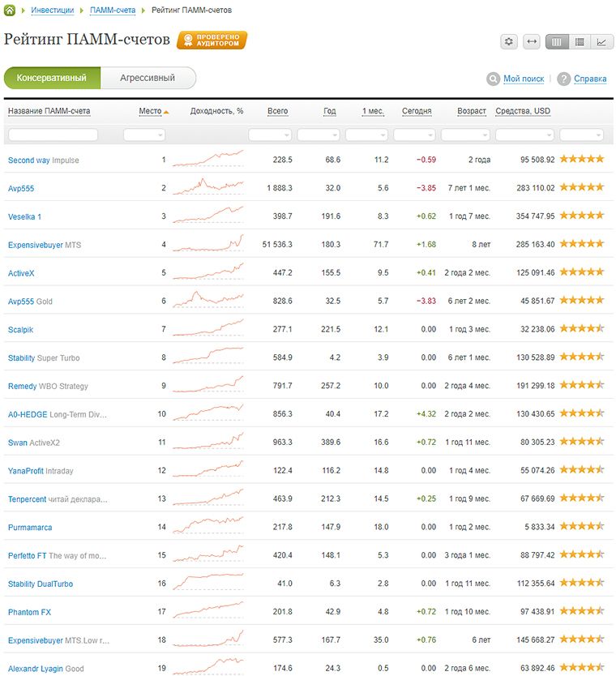Switch to column view icon
Viewport: 616px width, 676px height.
click(x=557, y=42)
